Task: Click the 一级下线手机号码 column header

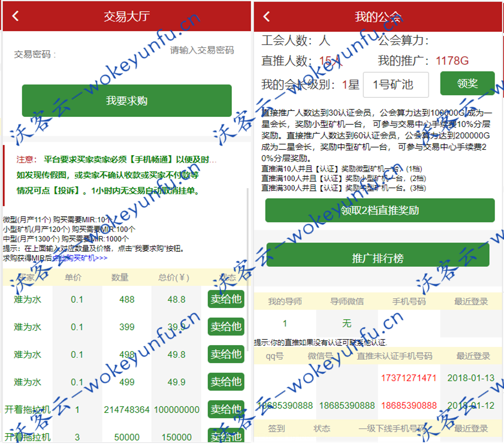Action: pos(392,428)
